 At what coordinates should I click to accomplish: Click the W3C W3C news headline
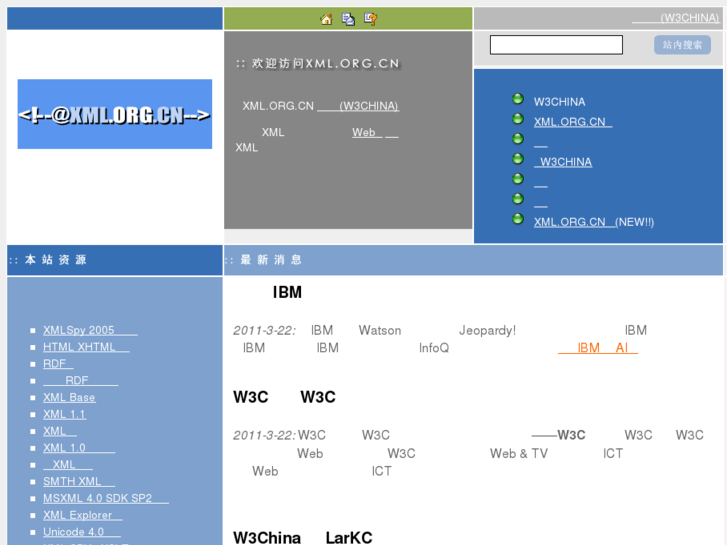(284, 397)
